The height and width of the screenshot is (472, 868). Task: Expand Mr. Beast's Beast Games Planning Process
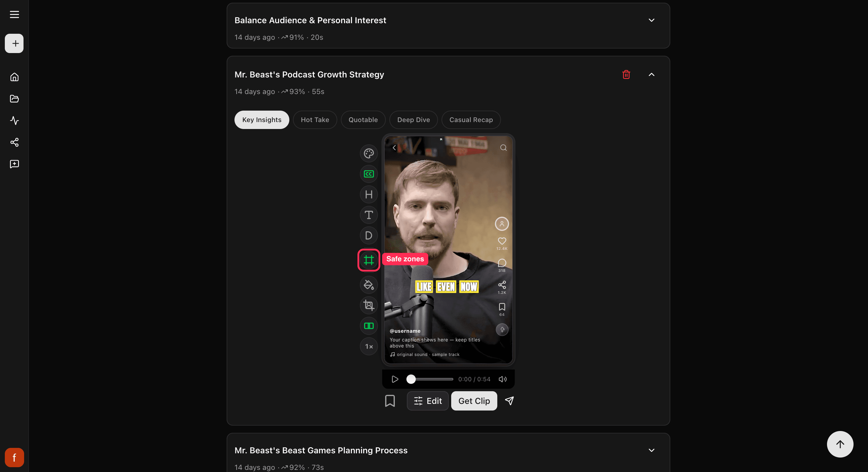(651, 450)
